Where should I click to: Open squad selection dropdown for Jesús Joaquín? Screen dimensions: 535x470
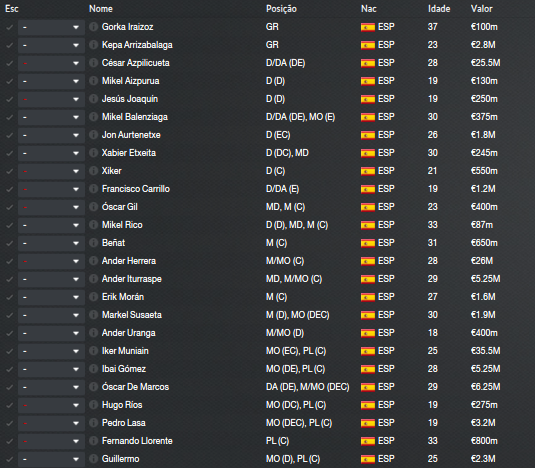pyautogui.click(x=51, y=99)
